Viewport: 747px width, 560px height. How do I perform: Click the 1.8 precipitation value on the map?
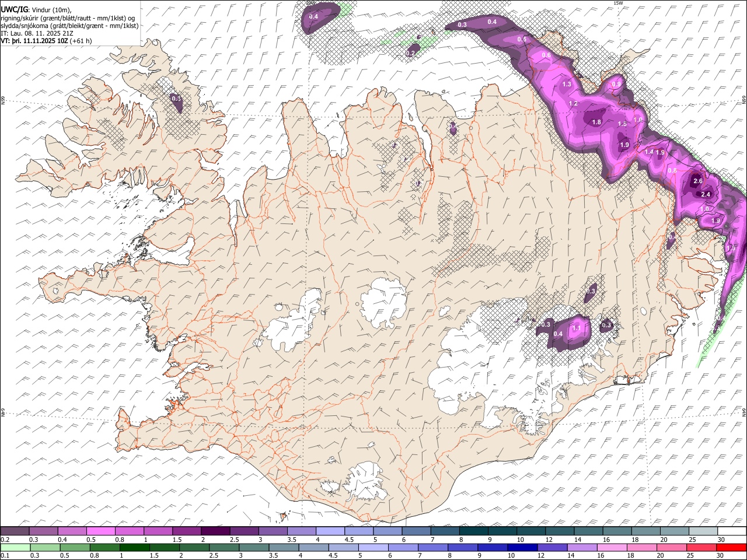point(596,123)
